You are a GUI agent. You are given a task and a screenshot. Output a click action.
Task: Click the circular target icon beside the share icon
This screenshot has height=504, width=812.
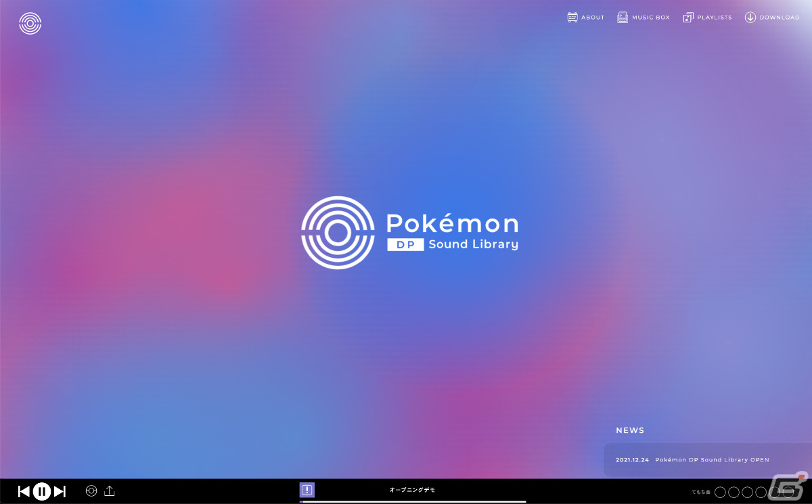click(x=91, y=491)
